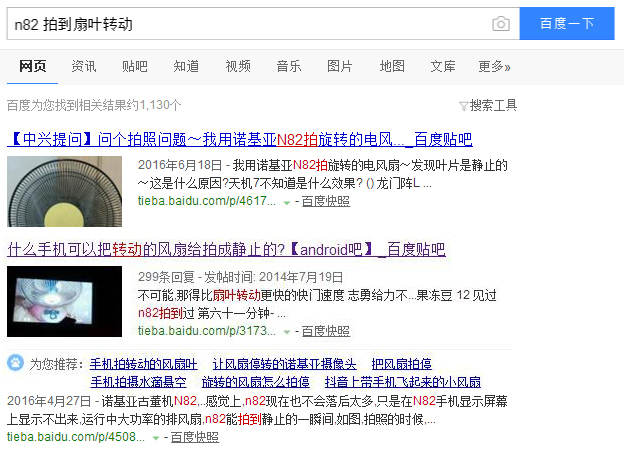This screenshot has width=624, height=452.
Task: Open the 手机拍转动的风扇叶 suggestion link
Action: [143, 364]
